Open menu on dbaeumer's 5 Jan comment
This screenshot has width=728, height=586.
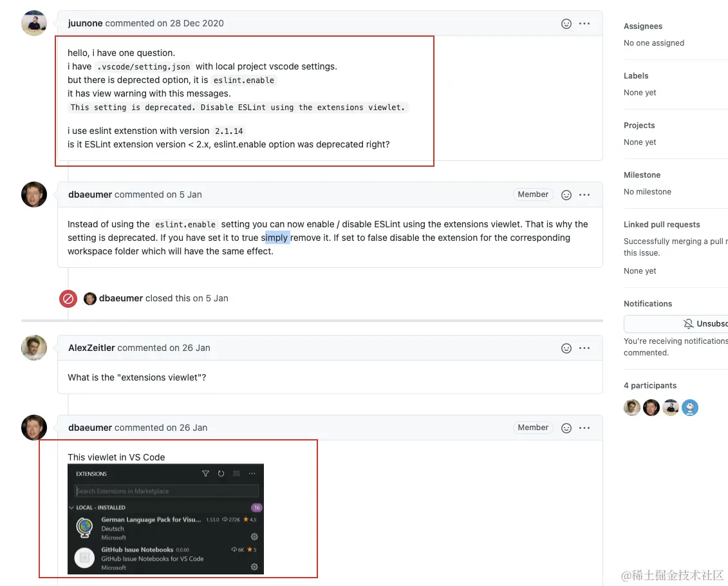[x=584, y=195]
